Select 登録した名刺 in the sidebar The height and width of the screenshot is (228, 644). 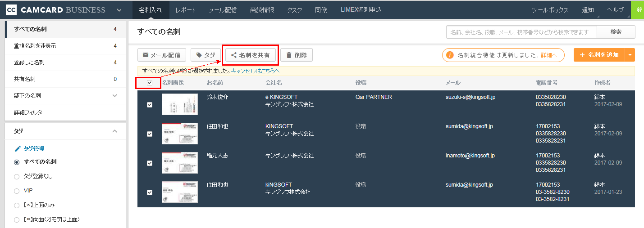[65, 63]
